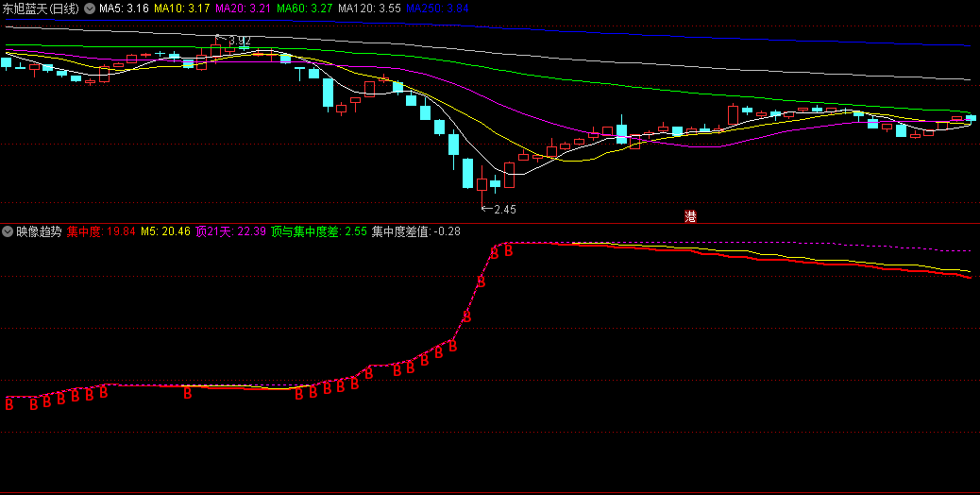Click the 3.92 high price annotation
980x495 pixels.
[240, 41]
